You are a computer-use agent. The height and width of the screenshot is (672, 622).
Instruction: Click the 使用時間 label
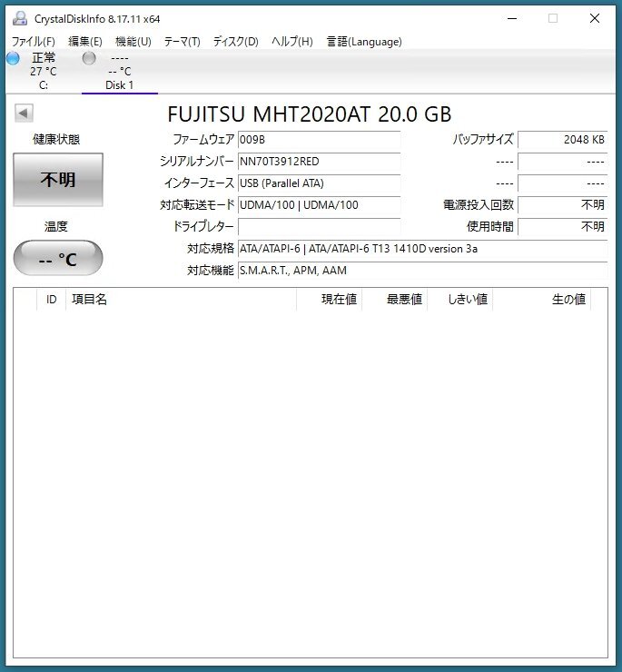pos(490,227)
